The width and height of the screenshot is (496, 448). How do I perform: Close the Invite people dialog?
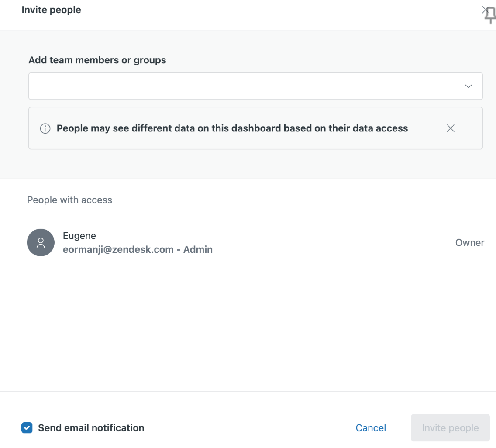pyautogui.click(x=484, y=10)
